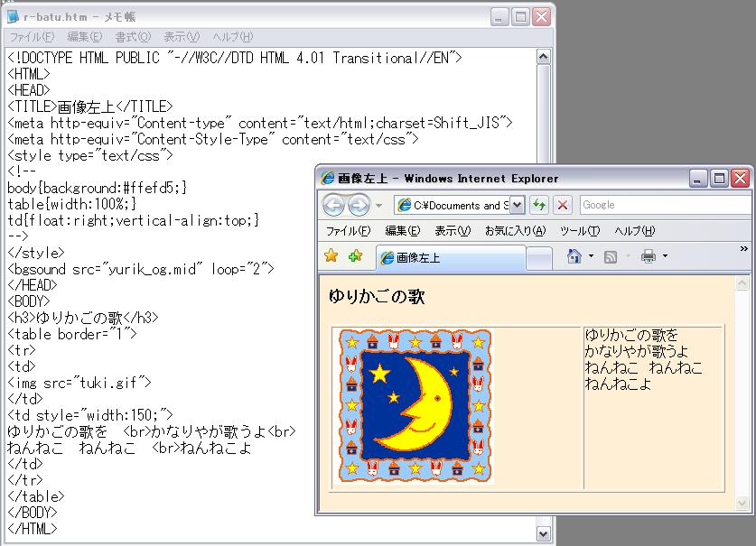Click the ゆりかごの歌 heading in the page
Image resolution: width=756 pixels, height=546 pixels.
[377, 296]
